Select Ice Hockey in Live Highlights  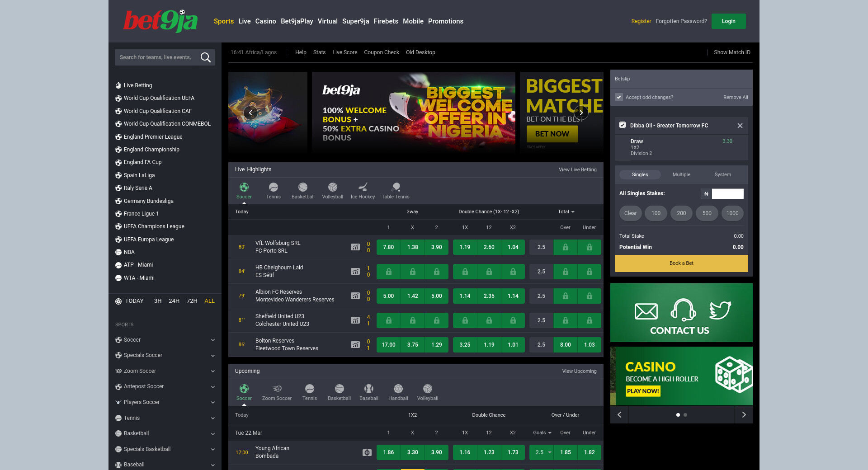click(363, 188)
